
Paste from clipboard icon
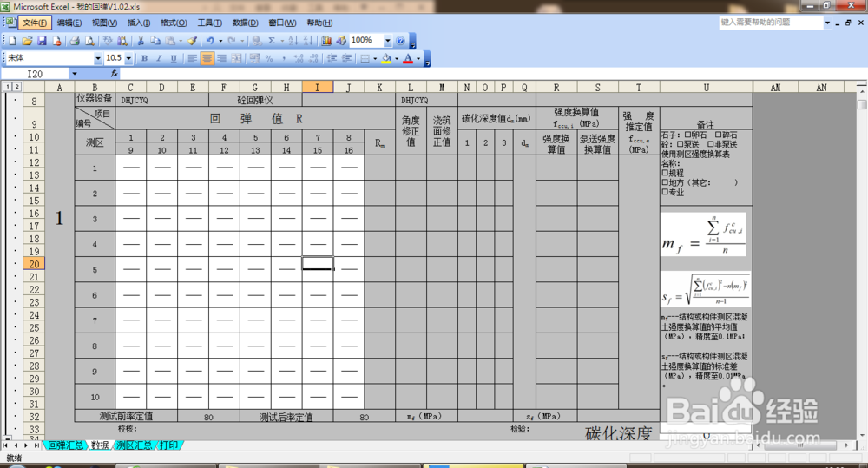170,41
